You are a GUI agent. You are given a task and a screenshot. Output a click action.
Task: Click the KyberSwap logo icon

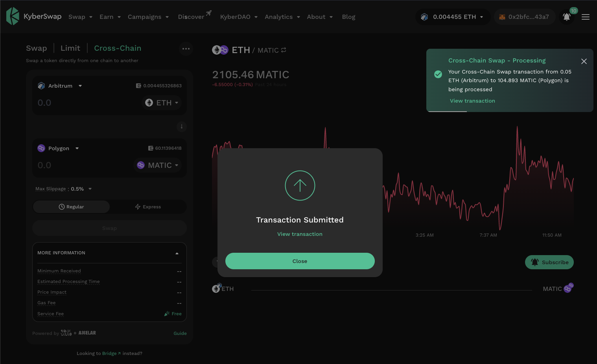[13, 17]
